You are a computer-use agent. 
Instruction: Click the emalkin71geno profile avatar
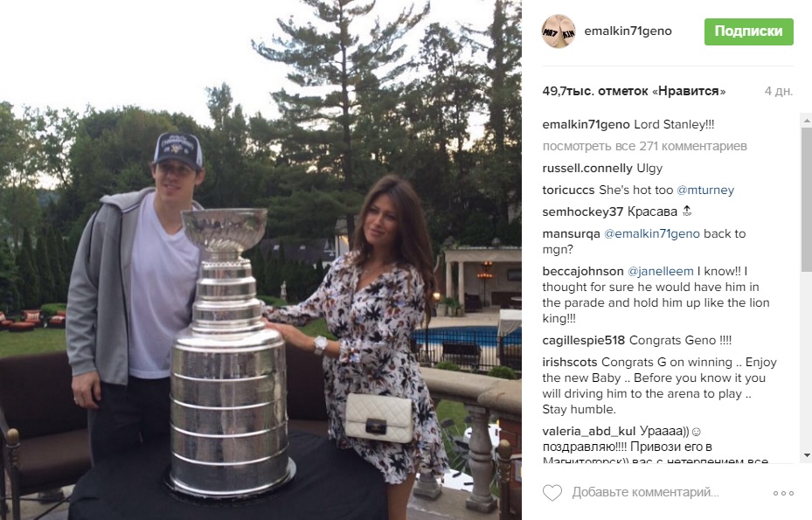pyautogui.click(x=559, y=31)
